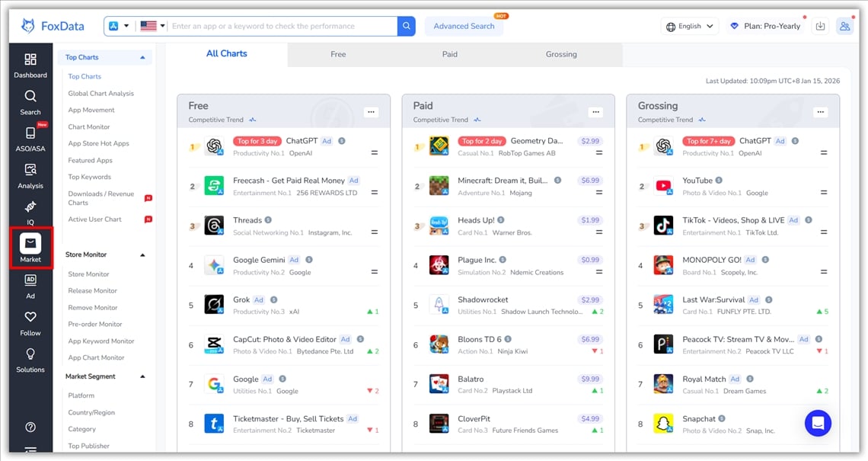Image resolution: width=868 pixels, height=461 pixels.
Task: Open the chat support bubble
Action: pos(818,423)
